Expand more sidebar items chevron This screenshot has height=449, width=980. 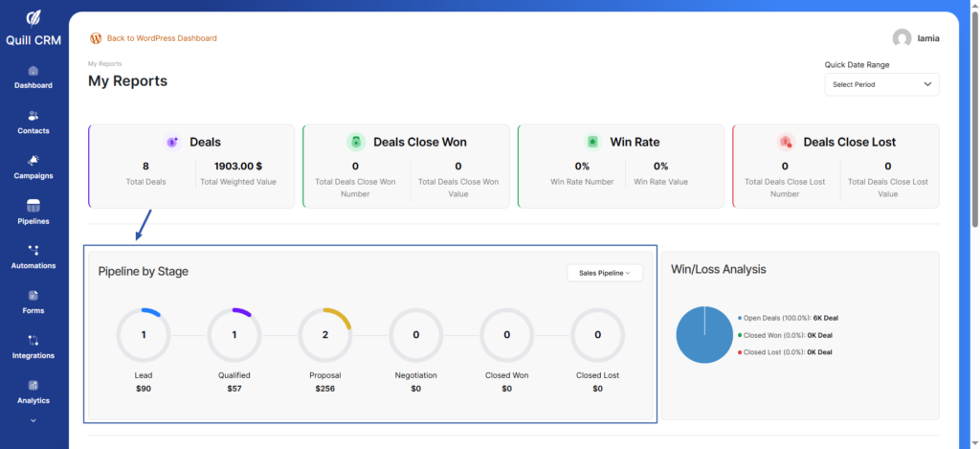(x=33, y=419)
